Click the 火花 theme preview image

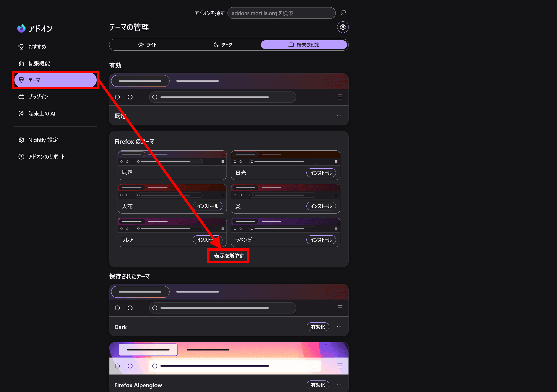point(172,191)
